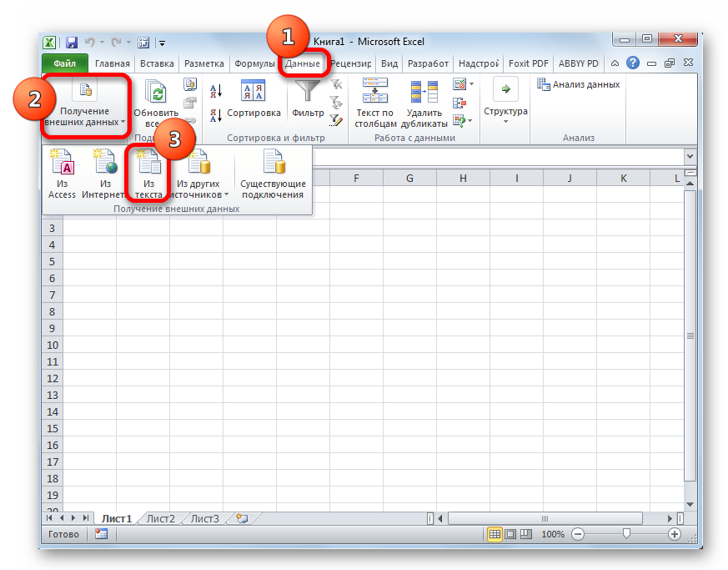Switch to Normal view button
This screenshot has width=728, height=570.
(495, 534)
